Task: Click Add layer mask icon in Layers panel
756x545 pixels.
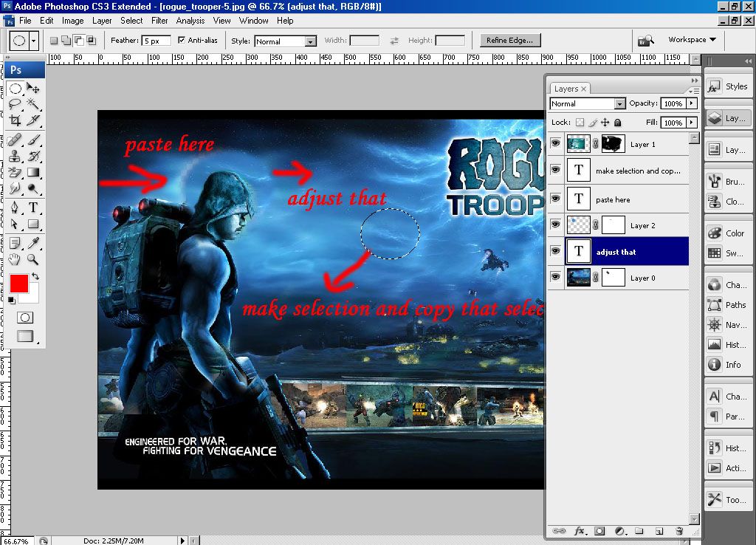Action: 599,531
